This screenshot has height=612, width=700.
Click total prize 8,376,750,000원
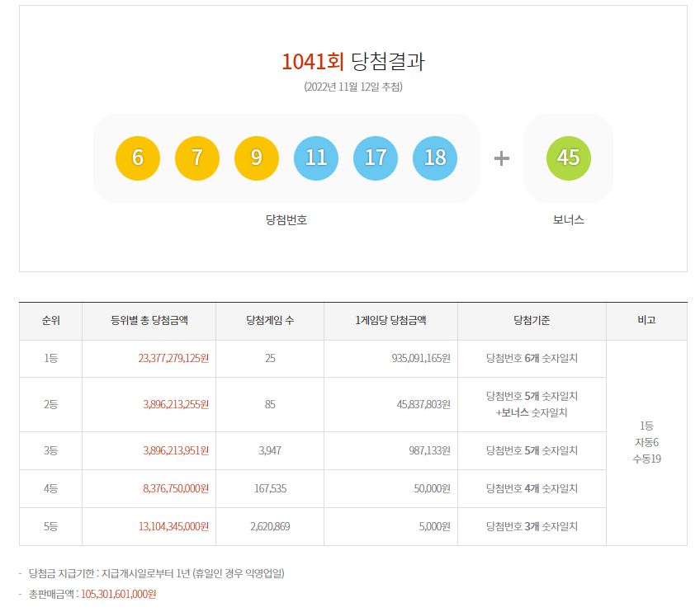click(x=176, y=488)
